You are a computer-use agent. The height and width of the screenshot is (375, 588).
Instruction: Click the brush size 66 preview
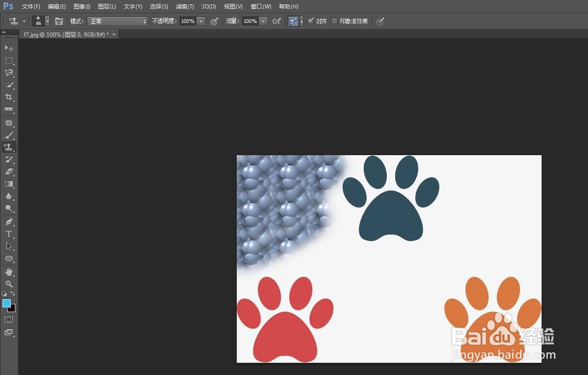(x=38, y=21)
